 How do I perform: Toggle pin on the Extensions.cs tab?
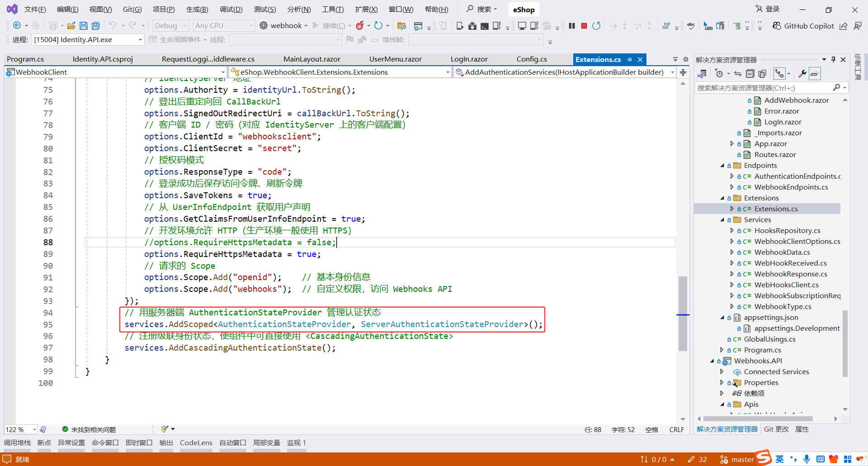[629, 59]
